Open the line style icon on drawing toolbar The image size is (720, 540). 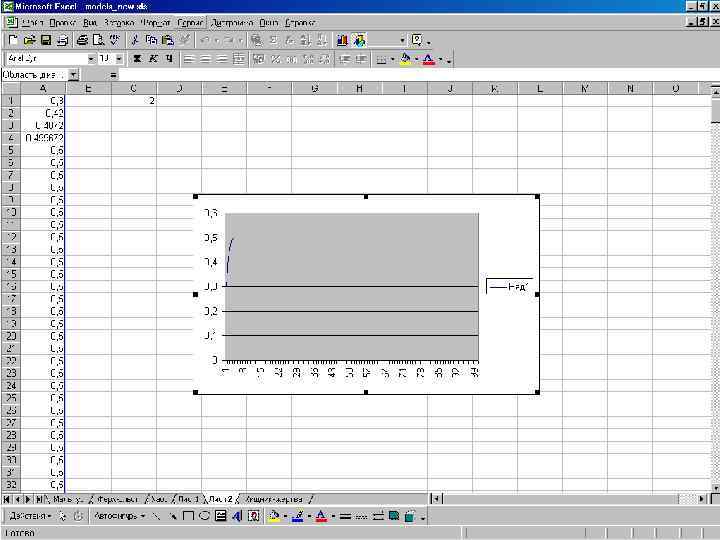[x=345, y=516]
